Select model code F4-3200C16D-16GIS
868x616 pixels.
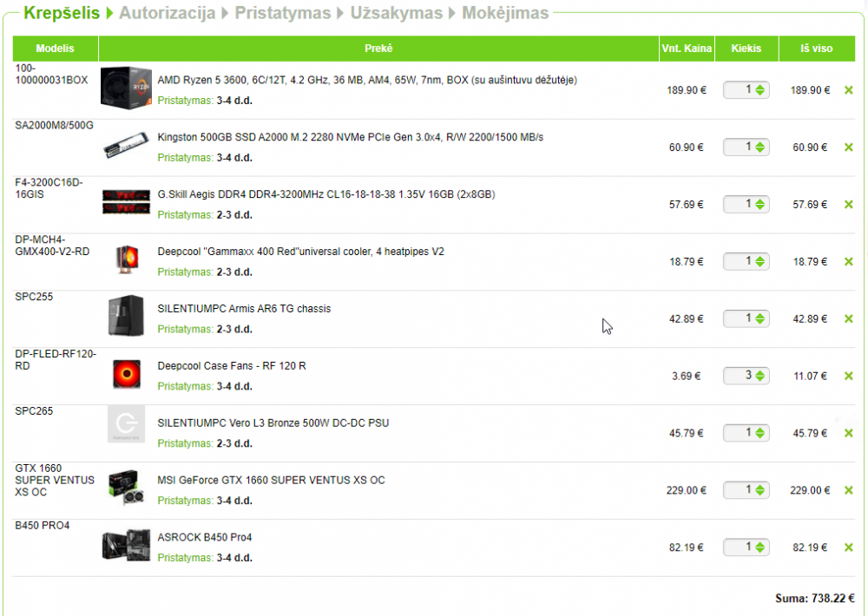pos(49,188)
